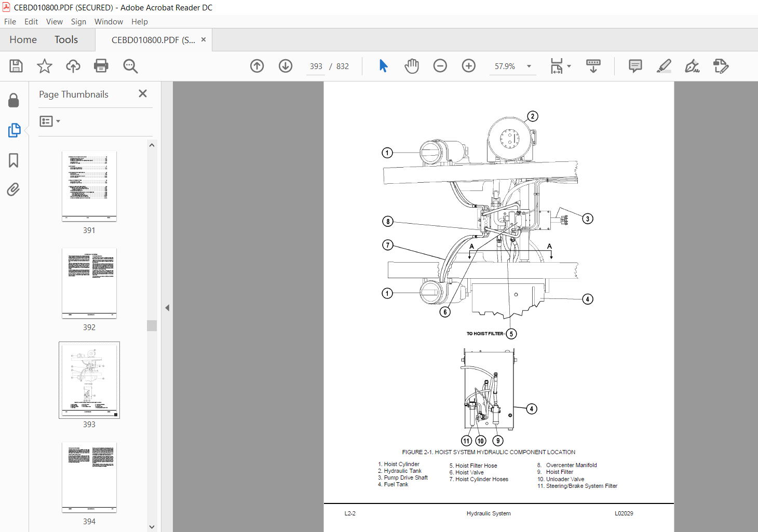The width and height of the screenshot is (758, 532).
Task: Click the page number field showing 393
Action: (316, 66)
